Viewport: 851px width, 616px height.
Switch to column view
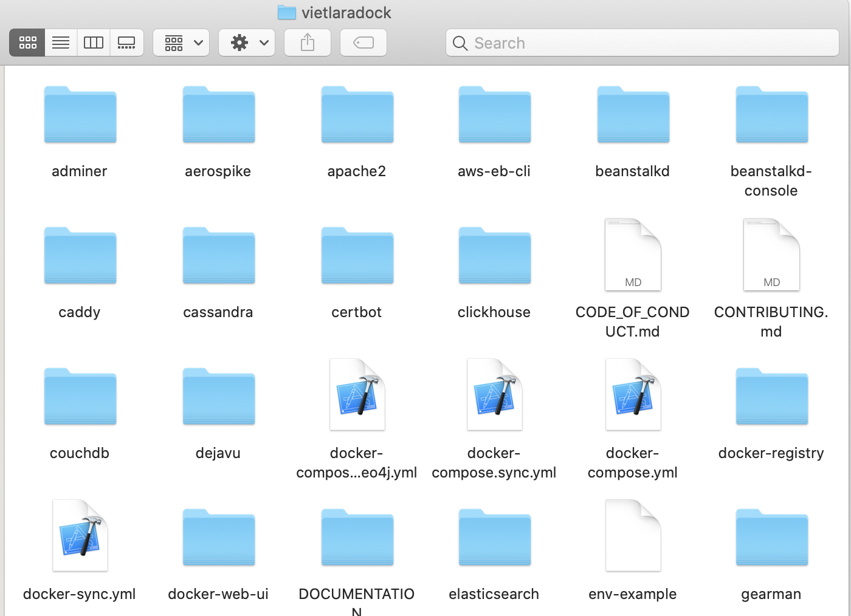point(94,43)
